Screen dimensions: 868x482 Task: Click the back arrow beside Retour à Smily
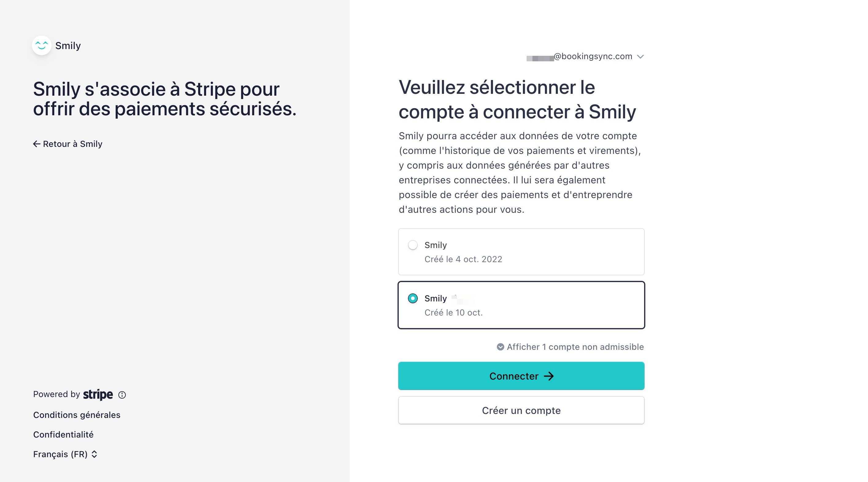(37, 144)
